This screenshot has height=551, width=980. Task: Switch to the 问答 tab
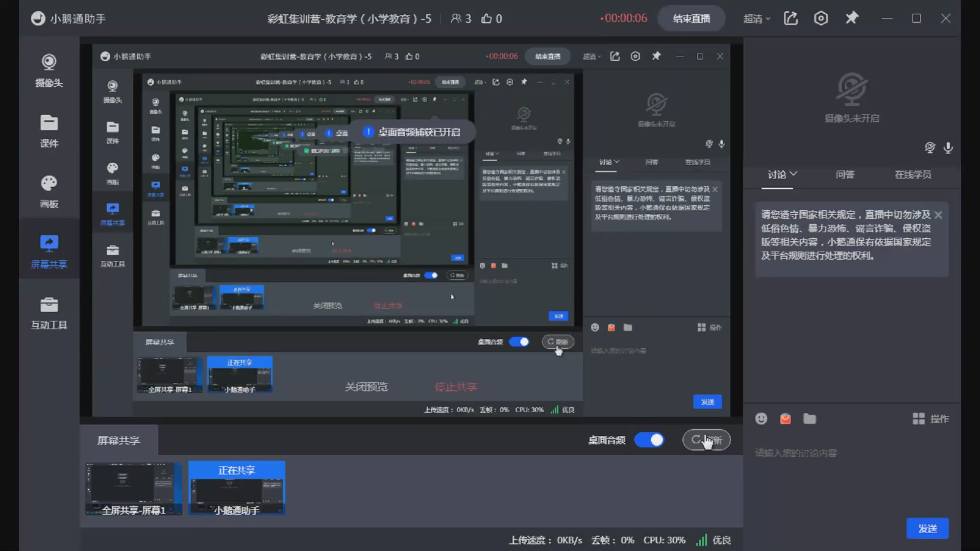(x=845, y=174)
